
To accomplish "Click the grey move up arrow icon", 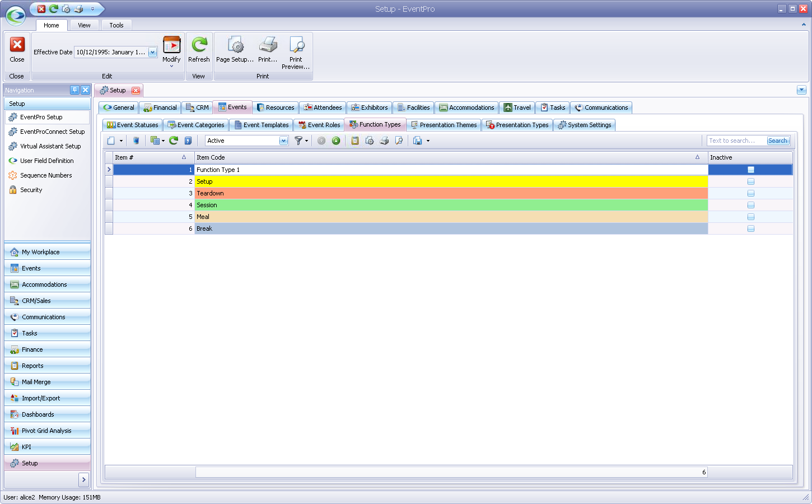I will click(x=321, y=141).
